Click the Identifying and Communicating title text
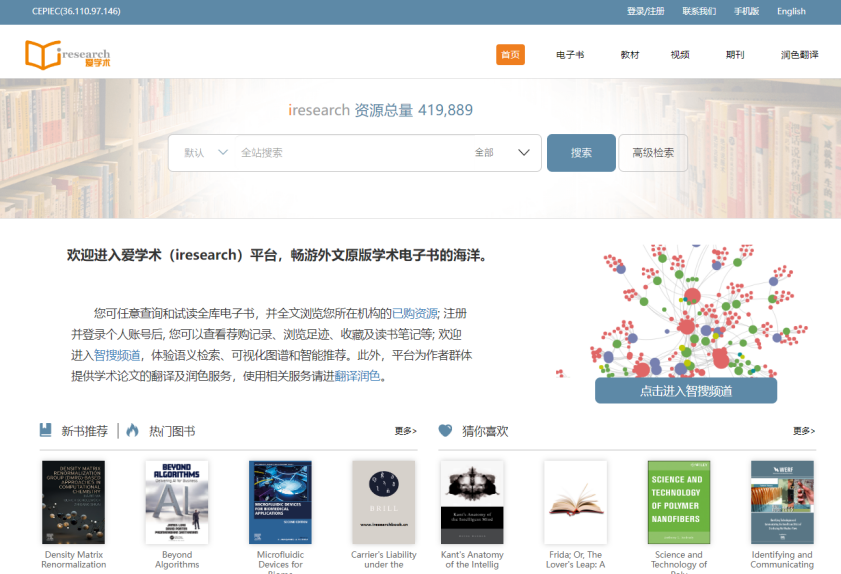 tap(782, 560)
